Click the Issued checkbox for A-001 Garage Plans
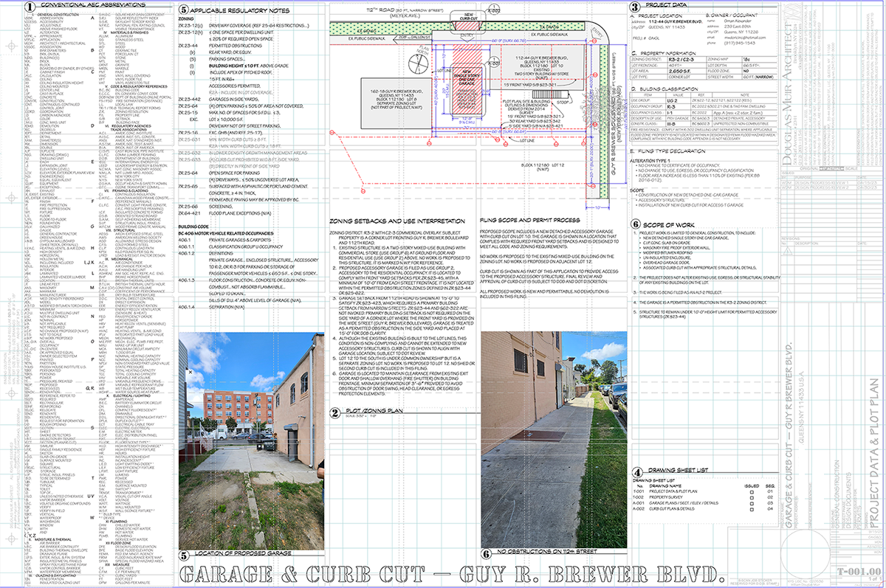The height and width of the screenshot is (588, 886). coord(751,504)
